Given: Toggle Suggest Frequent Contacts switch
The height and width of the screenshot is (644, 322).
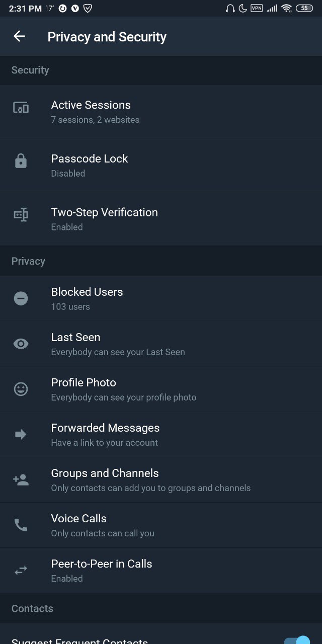Looking at the screenshot, I should click(297, 640).
